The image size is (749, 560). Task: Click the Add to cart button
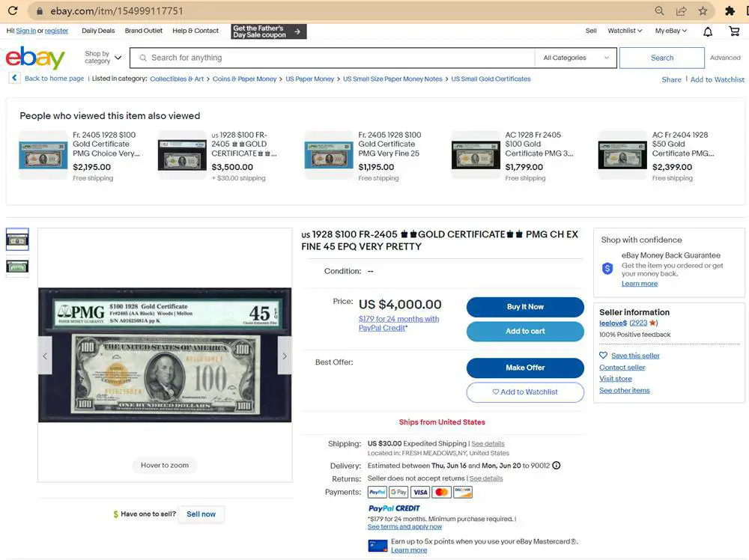pyautogui.click(x=525, y=332)
